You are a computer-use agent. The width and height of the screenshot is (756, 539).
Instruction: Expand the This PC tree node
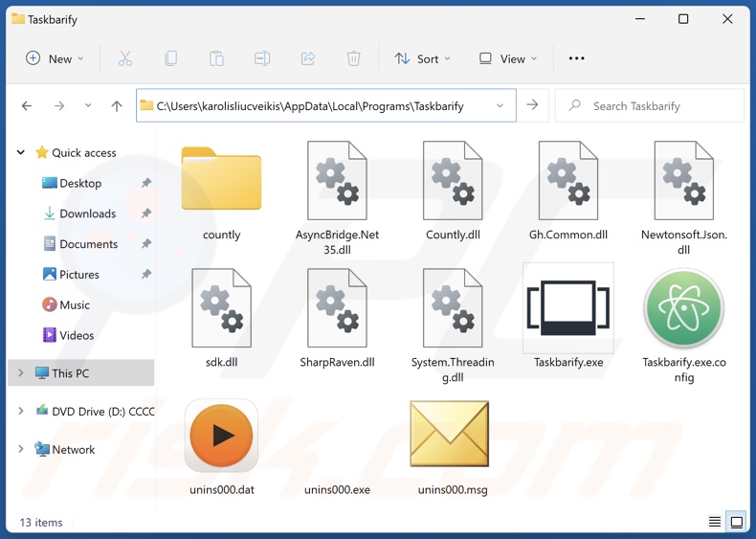pos(21,373)
